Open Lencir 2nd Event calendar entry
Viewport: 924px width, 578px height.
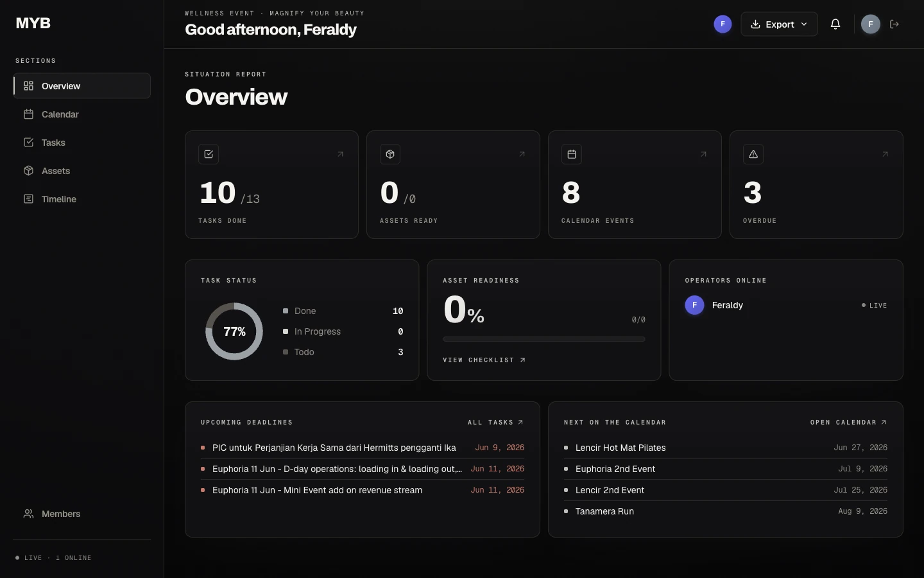pos(726,490)
